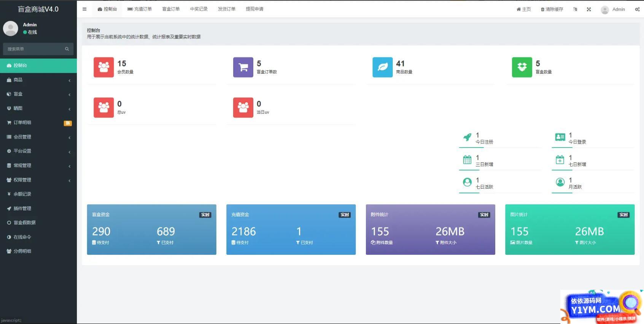Click the green 盲盒数量 dropbox icon
The height and width of the screenshot is (324, 644).
tap(522, 67)
